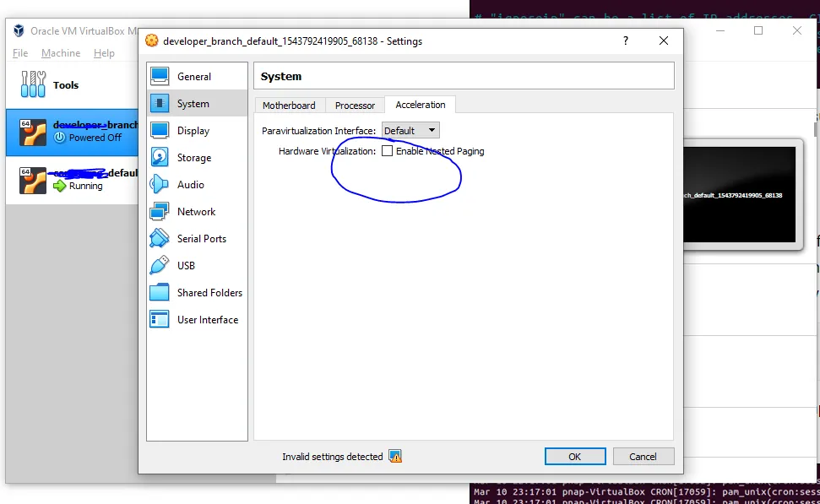Switch to the Motherboard tab

pos(289,106)
